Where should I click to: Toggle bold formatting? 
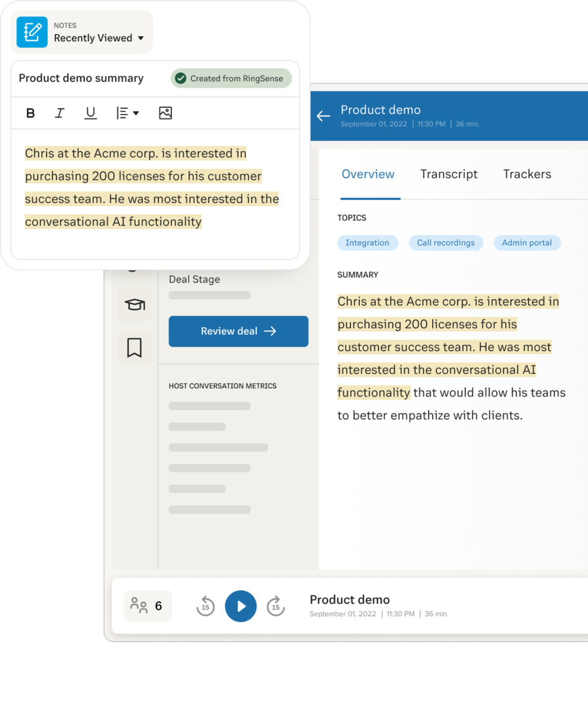30,113
